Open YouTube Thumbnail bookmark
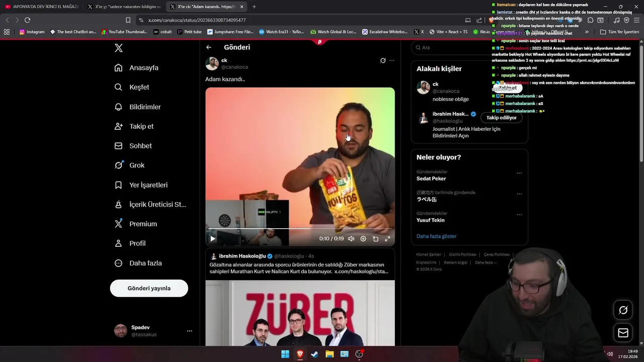Screen dimensions: 644x362 124,32
